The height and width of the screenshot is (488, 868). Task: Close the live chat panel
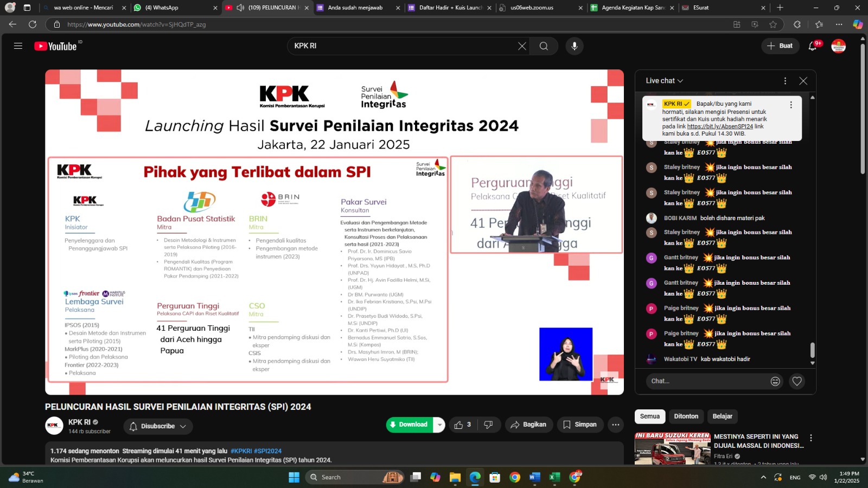[x=803, y=81]
